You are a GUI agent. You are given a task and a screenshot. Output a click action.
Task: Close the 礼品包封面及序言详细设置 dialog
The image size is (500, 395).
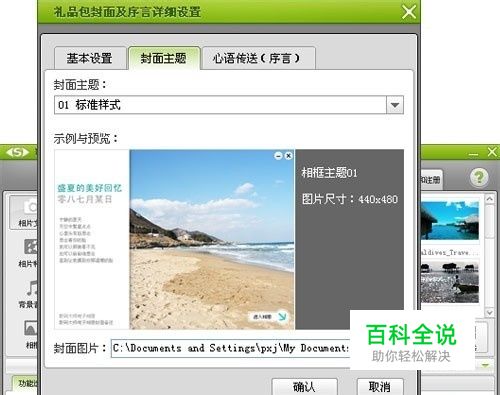click(x=409, y=12)
